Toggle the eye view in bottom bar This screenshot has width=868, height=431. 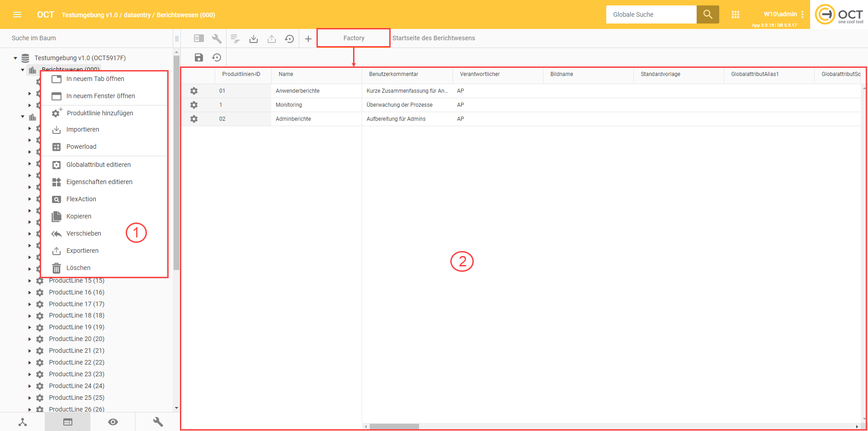[113, 422]
